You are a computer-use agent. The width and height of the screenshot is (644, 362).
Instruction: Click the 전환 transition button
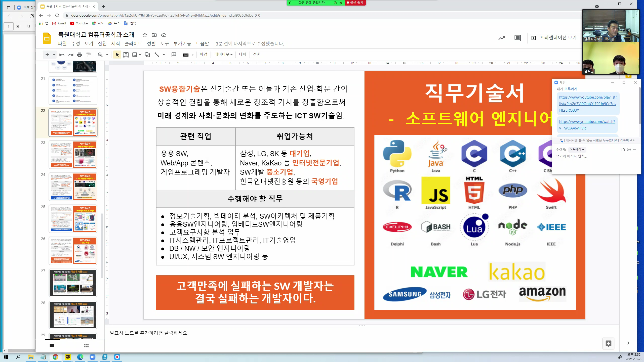click(257, 54)
